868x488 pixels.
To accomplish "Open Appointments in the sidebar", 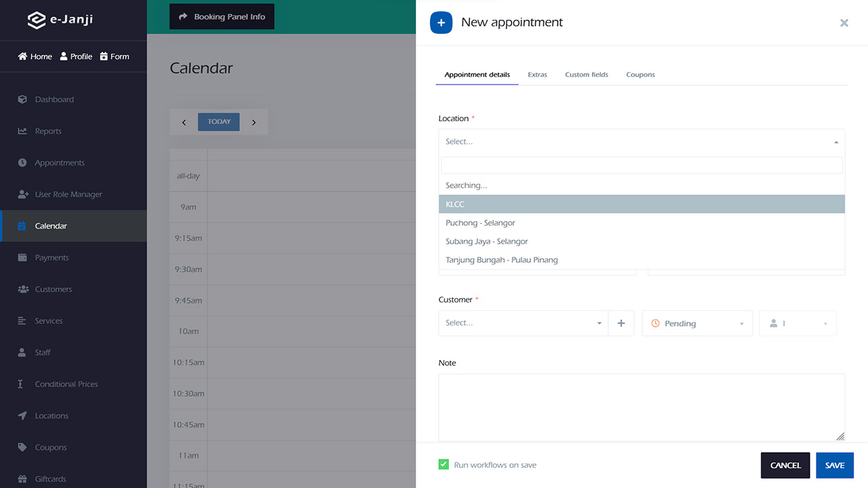I will point(73,163).
